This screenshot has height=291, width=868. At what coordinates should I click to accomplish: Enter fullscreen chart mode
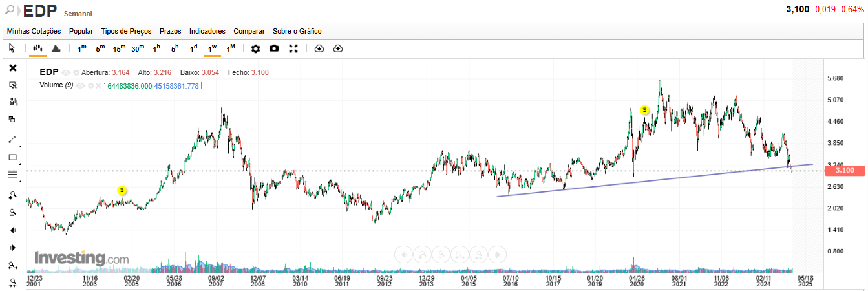[x=293, y=48]
